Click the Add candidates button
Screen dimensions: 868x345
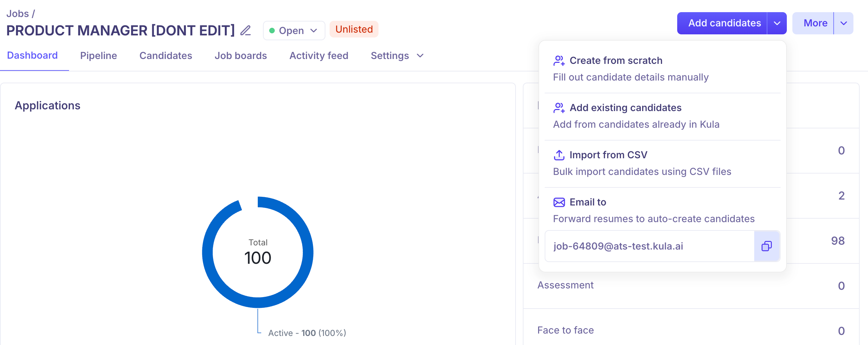coord(722,23)
